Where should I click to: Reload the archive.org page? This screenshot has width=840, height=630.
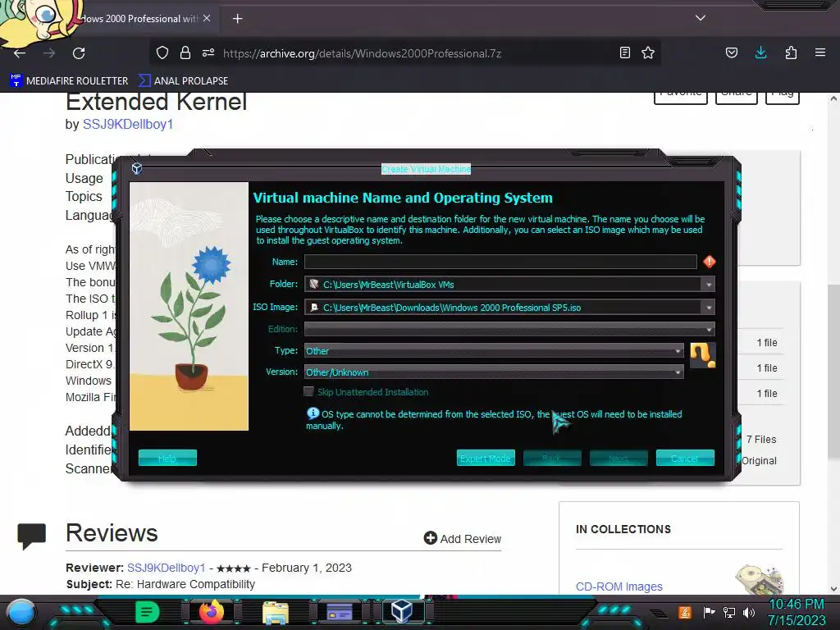79,53
